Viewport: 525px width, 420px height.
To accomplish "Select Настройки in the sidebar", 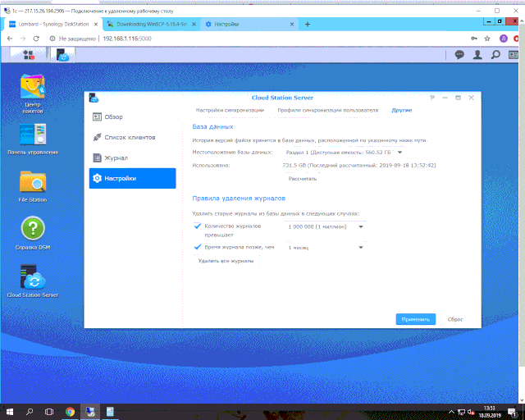I will 132,178.
